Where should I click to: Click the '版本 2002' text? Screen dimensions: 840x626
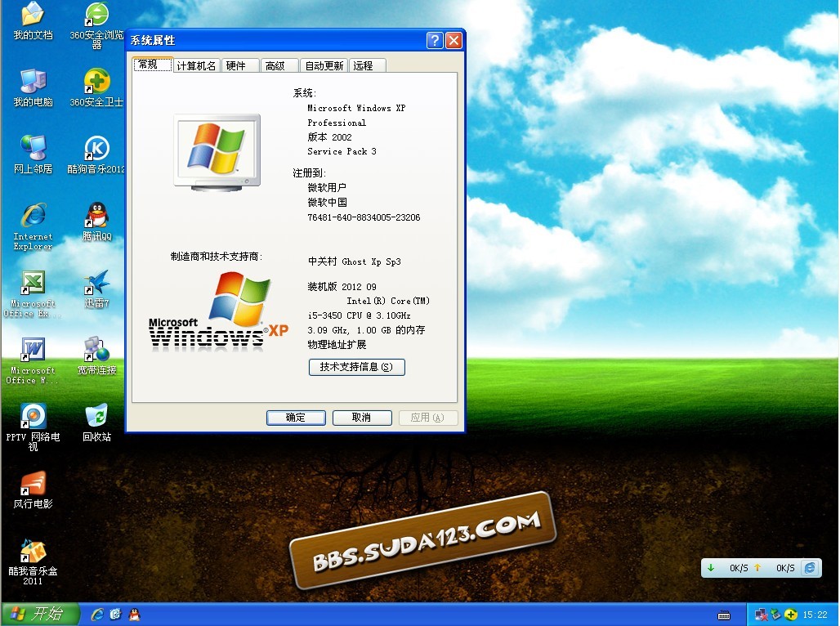329,137
